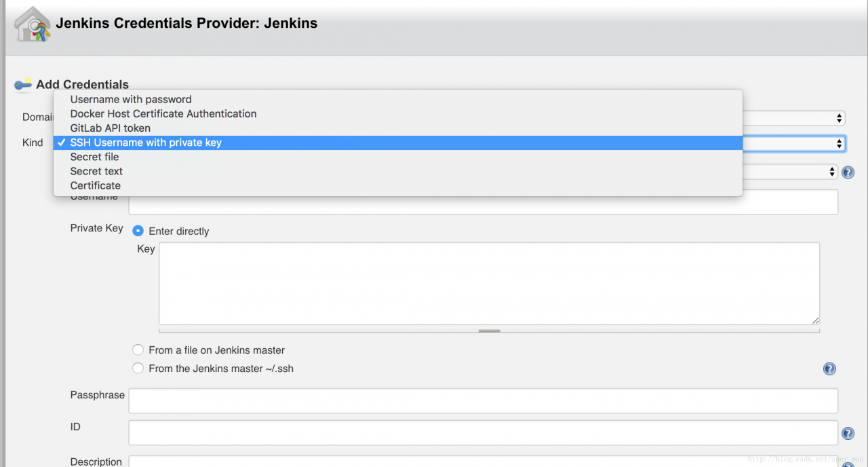This screenshot has width=868, height=467.
Task: Choose GitLab API token option
Action: [398, 128]
